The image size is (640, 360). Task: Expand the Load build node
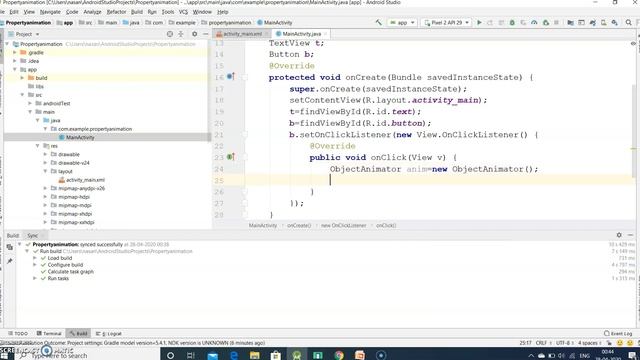coord(35,258)
